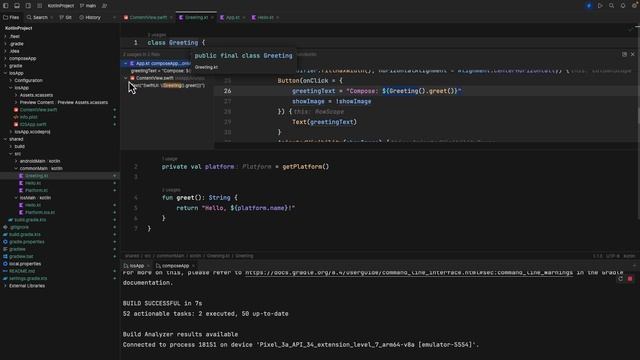Expand the .gradle folder

tap(5, 44)
